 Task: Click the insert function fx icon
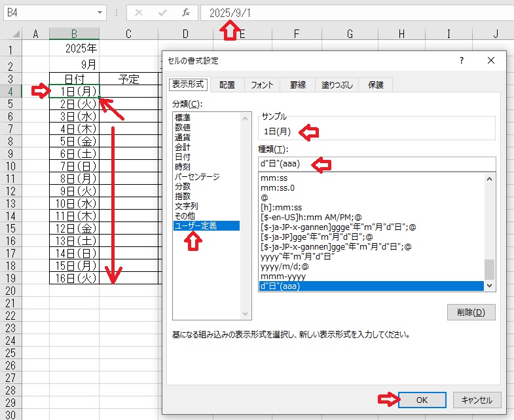185,12
